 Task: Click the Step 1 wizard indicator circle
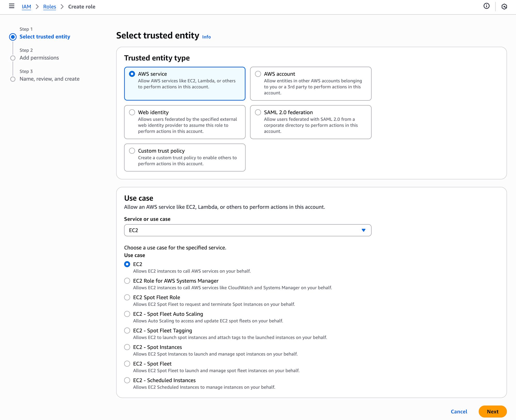(13, 37)
